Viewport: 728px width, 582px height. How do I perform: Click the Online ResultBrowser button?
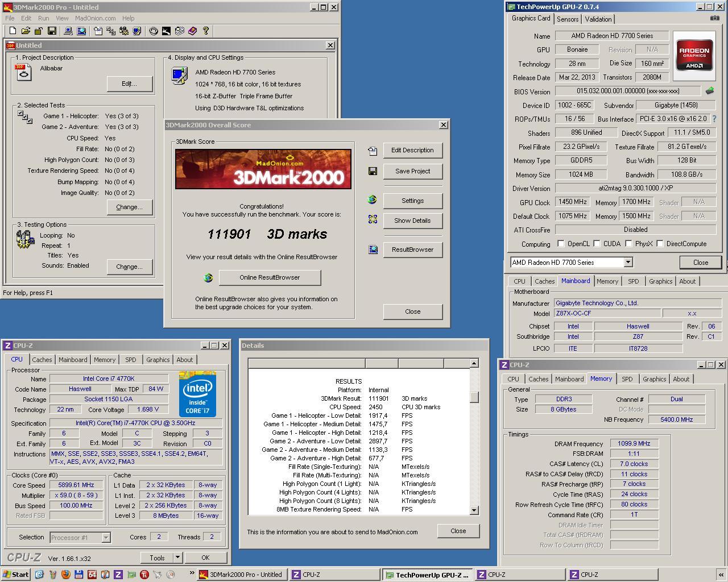pos(270,277)
